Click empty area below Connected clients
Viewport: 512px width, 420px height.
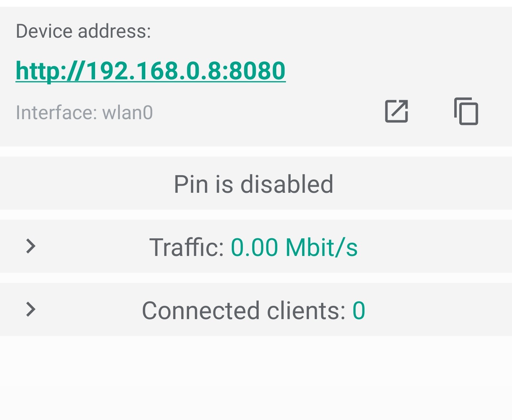(x=256, y=377)
